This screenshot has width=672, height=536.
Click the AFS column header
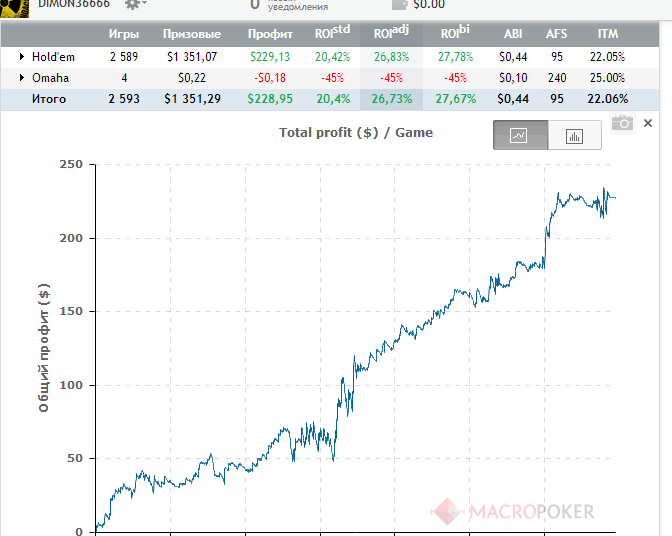tap(556, 34)
